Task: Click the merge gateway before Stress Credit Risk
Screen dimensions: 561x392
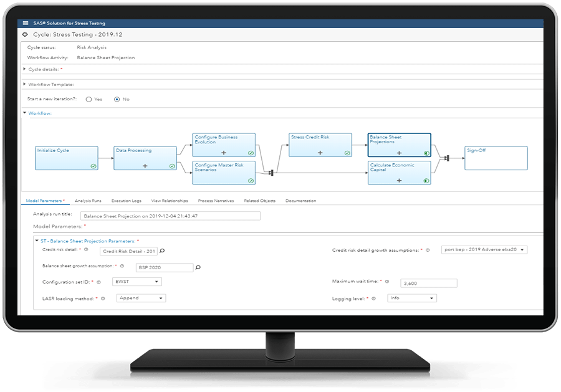Action: [x=271, y=173]
